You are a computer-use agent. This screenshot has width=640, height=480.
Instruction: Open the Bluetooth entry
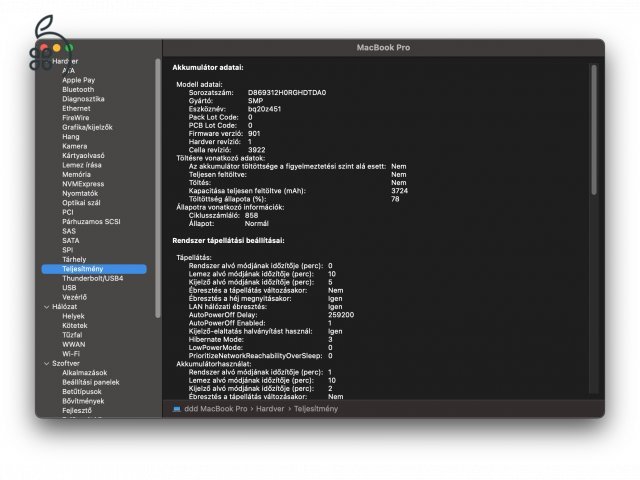tap(78, 89)
